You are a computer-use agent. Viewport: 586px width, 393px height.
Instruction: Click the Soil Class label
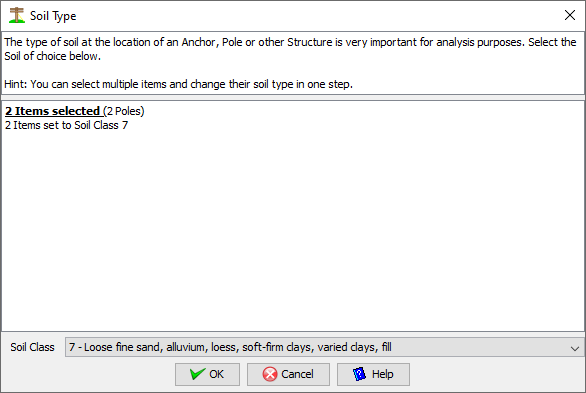point(33,347)
